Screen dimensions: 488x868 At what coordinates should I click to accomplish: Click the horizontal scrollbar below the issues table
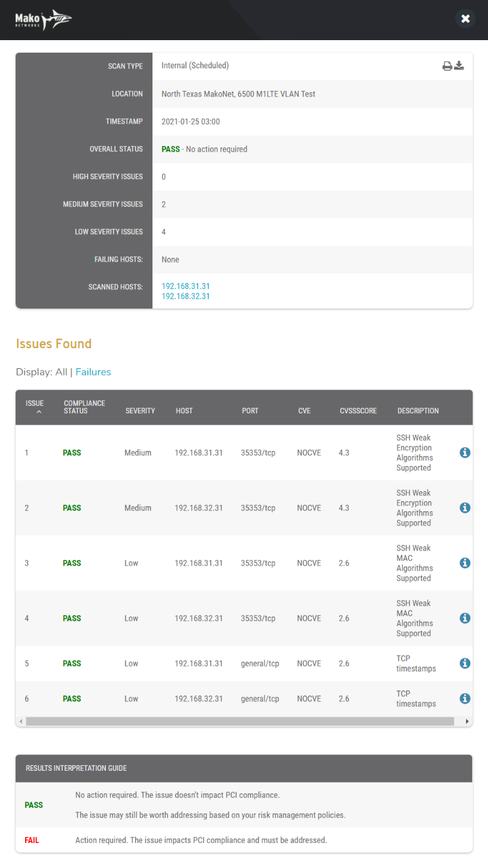coord(245,721)
